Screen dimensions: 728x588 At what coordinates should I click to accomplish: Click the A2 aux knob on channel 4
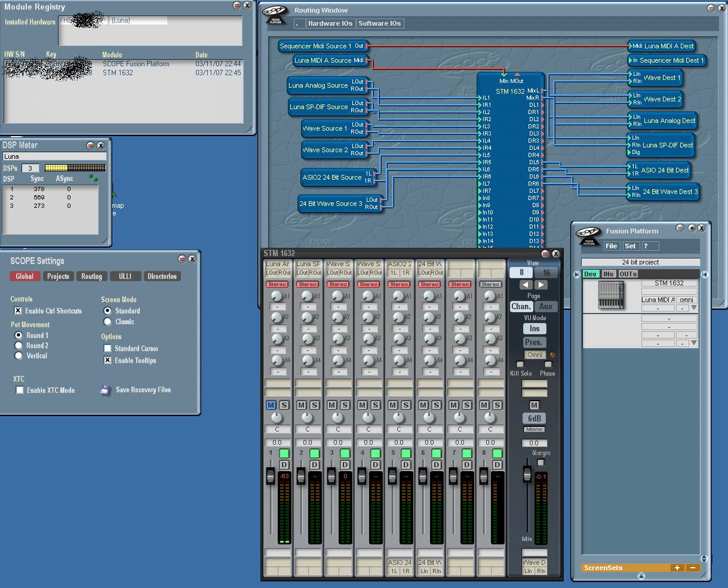click(x=367, y=318)
